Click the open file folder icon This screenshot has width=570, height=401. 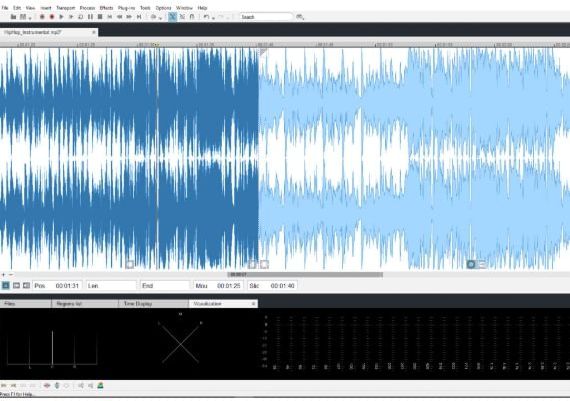tap(13, 17)
